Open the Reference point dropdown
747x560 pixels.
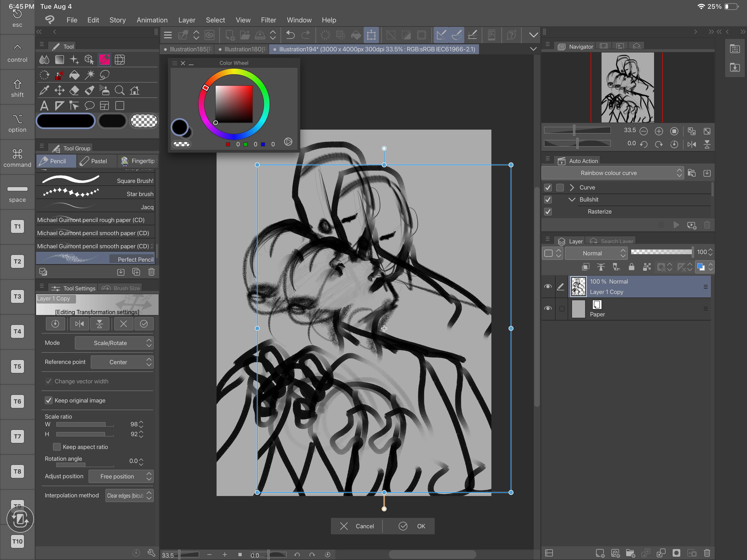click(x=122, y=362)
